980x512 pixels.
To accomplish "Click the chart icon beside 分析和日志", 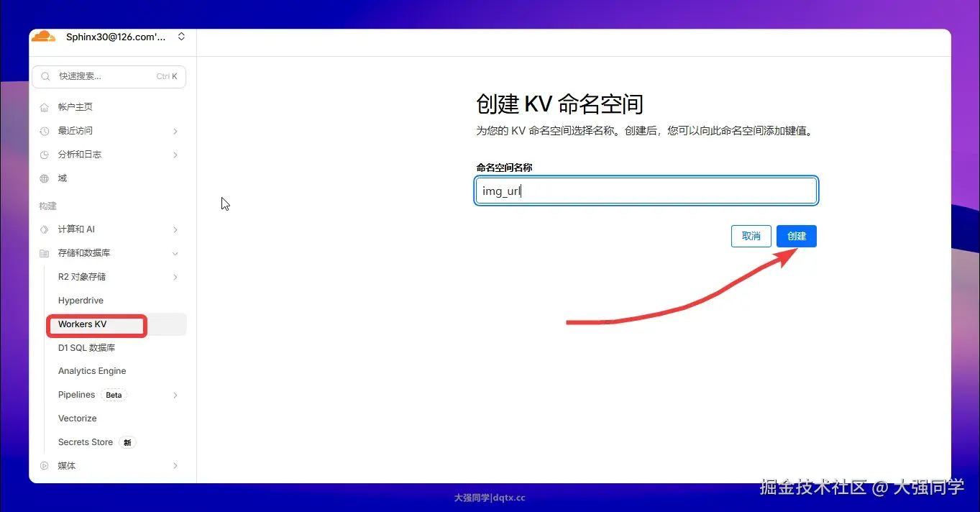I will click(45, 155).
